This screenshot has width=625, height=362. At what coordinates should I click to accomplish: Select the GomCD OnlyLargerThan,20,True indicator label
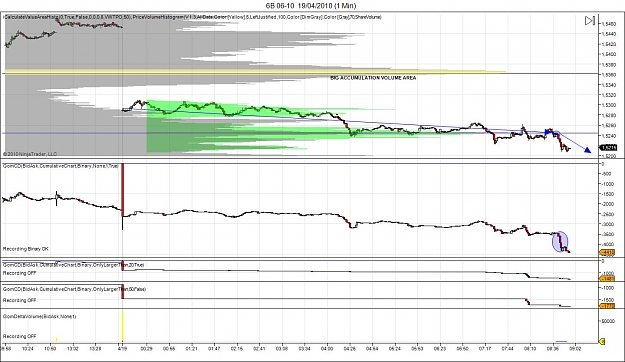point(73,265)
